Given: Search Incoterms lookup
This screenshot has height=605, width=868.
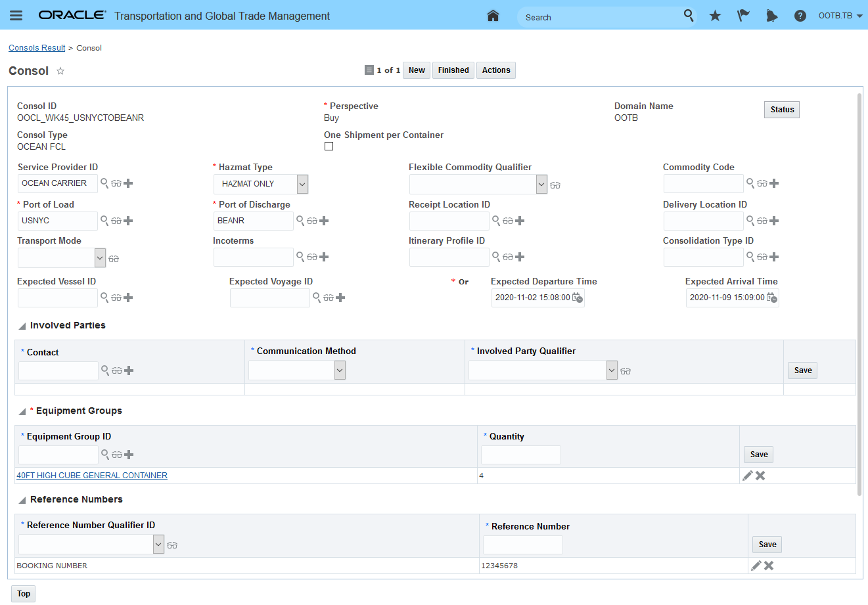Looking at the screenshot, I should (x=300, y=257).
